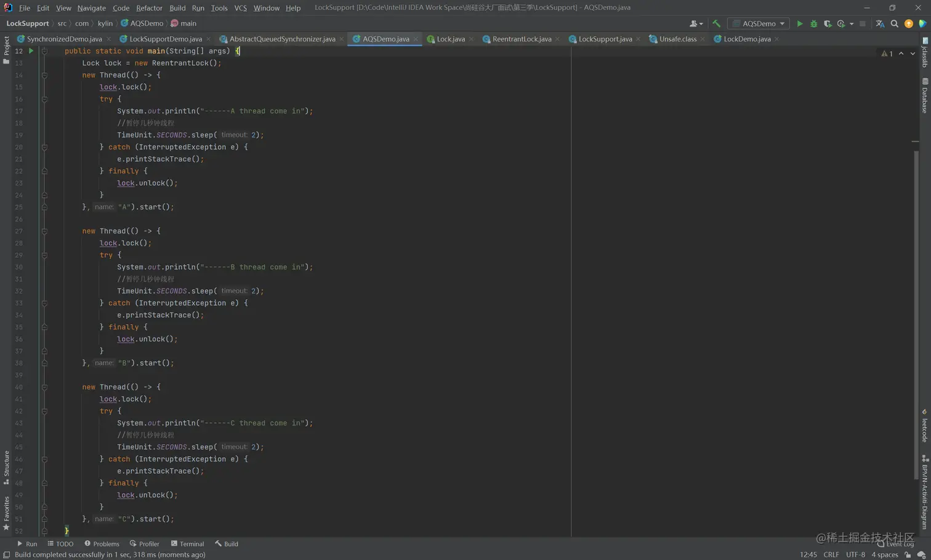
Task: Open the BPMN-Activiti-Diagram side panel
Action: (925, 492)
